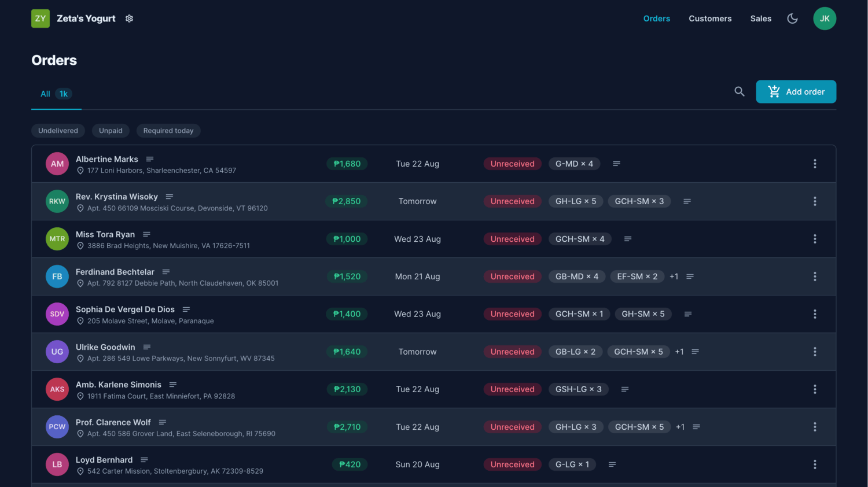
Task: Click the Add order button
Action: pyautogui.click(x=796, y=91)
